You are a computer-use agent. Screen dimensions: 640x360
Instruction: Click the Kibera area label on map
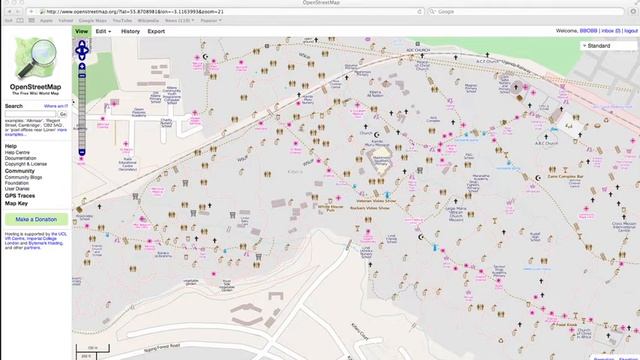(295, 171)
